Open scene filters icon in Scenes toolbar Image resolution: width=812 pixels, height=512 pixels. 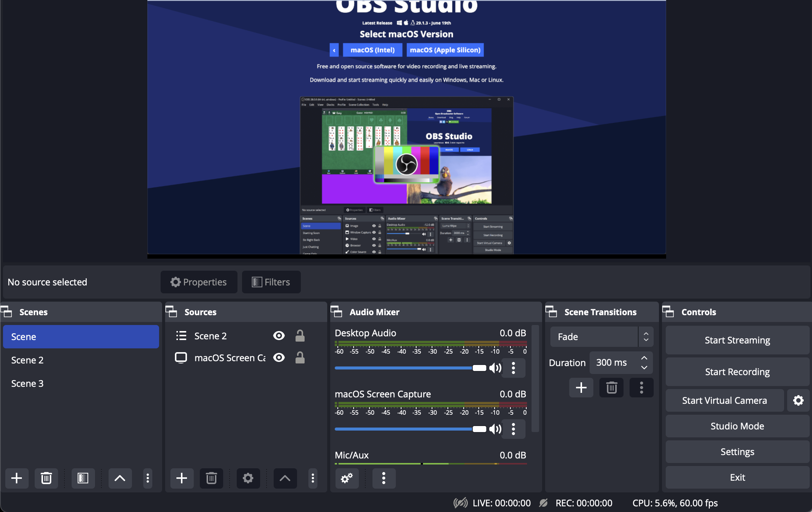(x=83, y=478)
